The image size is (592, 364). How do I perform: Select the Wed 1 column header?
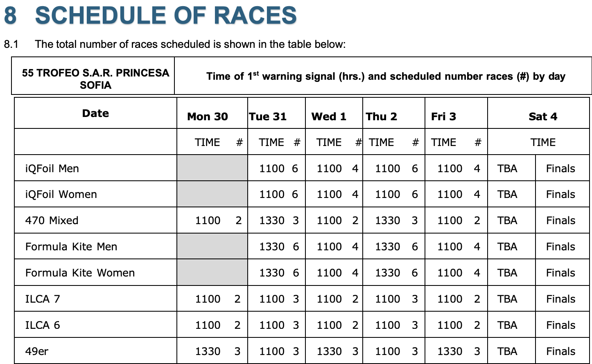[329, 117]
